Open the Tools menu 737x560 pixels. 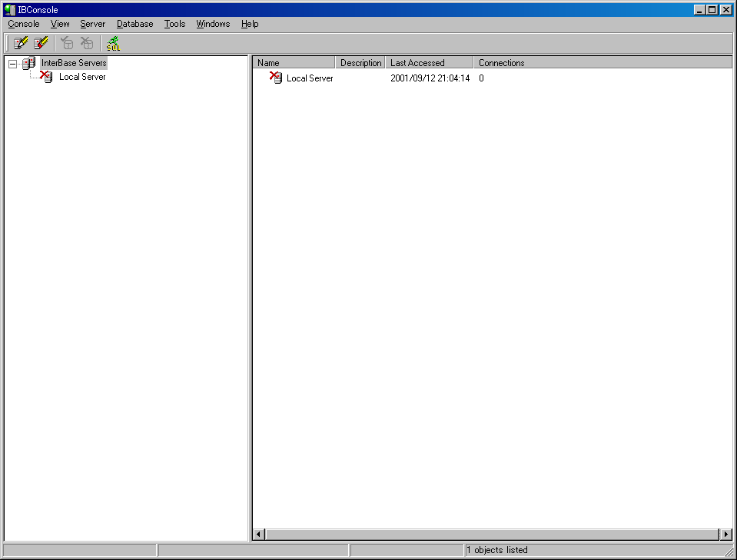click(175, 24)
